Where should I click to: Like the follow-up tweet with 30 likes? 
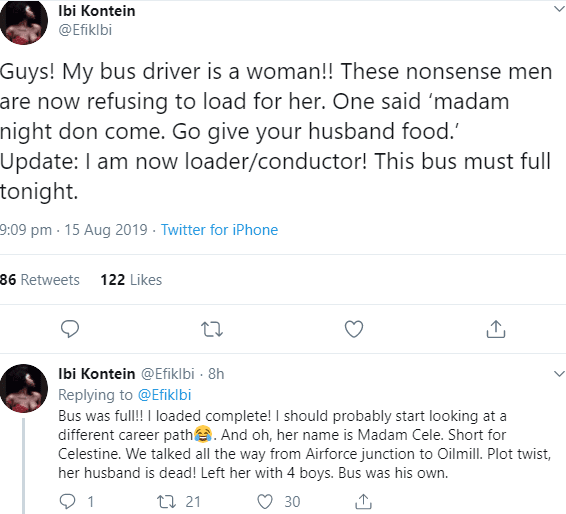pyautogui.click(x=265, y=502)
